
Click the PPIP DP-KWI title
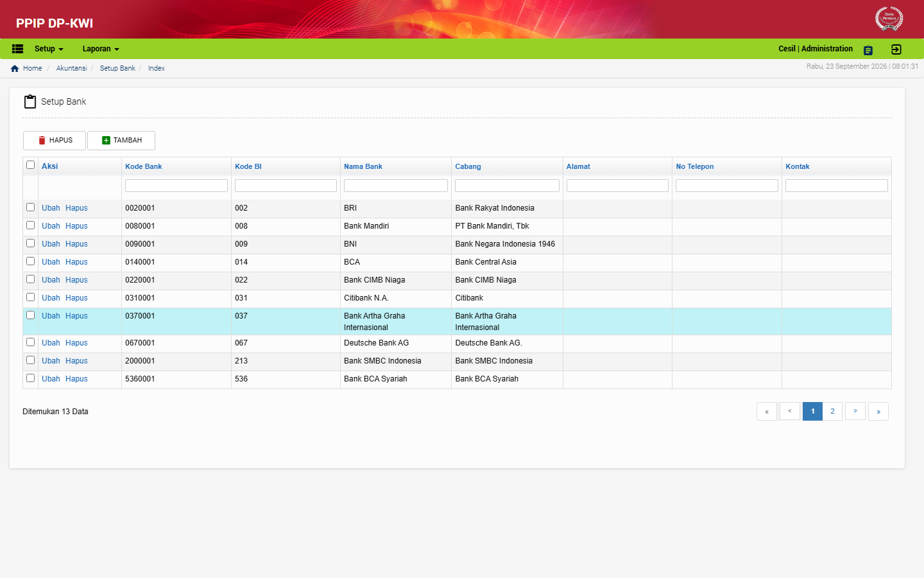55,23
